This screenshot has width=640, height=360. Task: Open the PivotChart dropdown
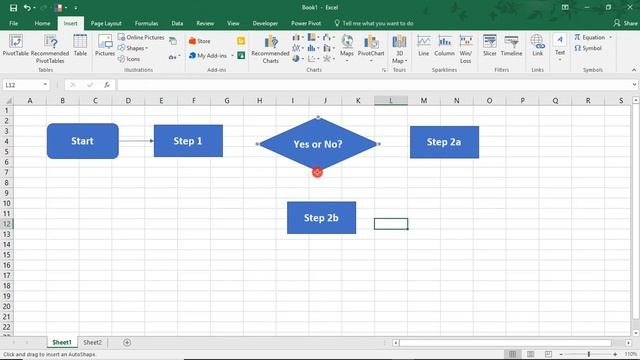coord(371,61)
